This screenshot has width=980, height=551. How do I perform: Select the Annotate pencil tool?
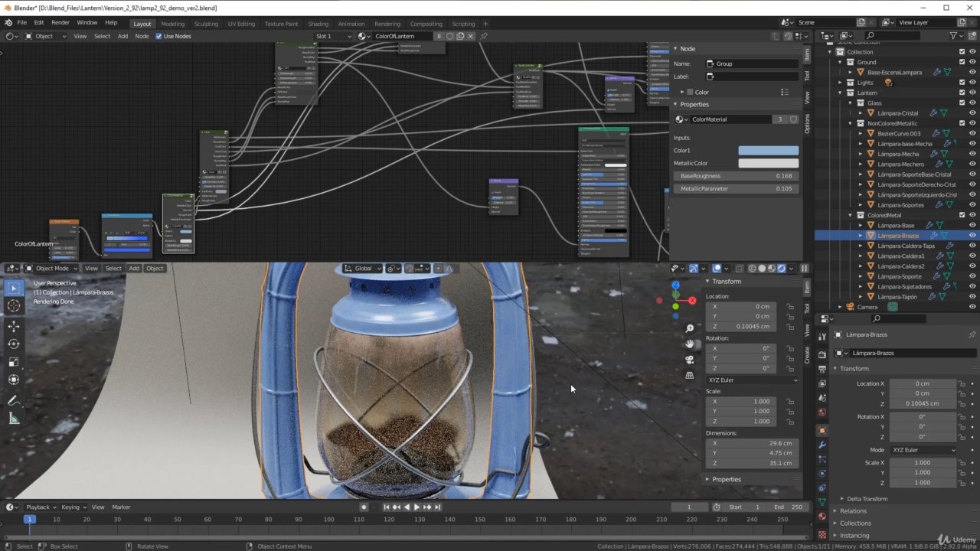pos(14,400)
